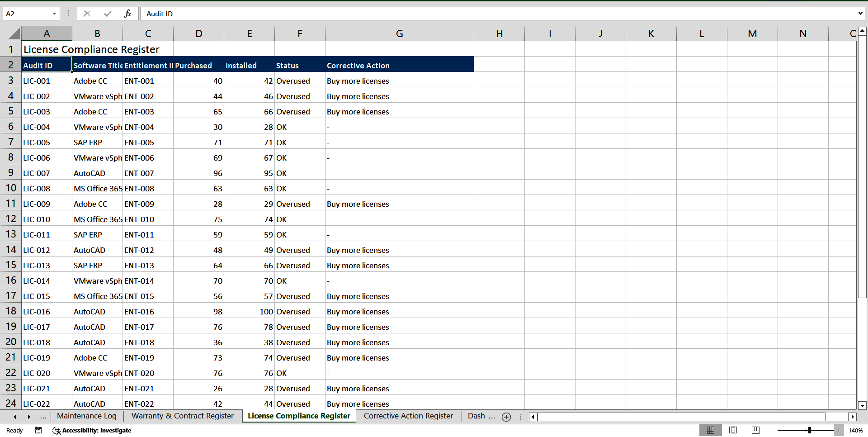Click the Ready status indicator
This screenshot has height=437, width=868.
pos(14,431)
